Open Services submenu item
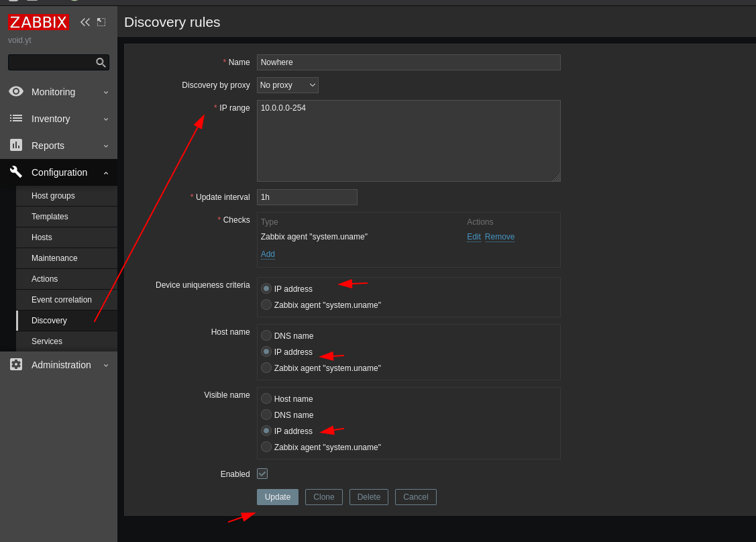 click(x=66, y=341)
